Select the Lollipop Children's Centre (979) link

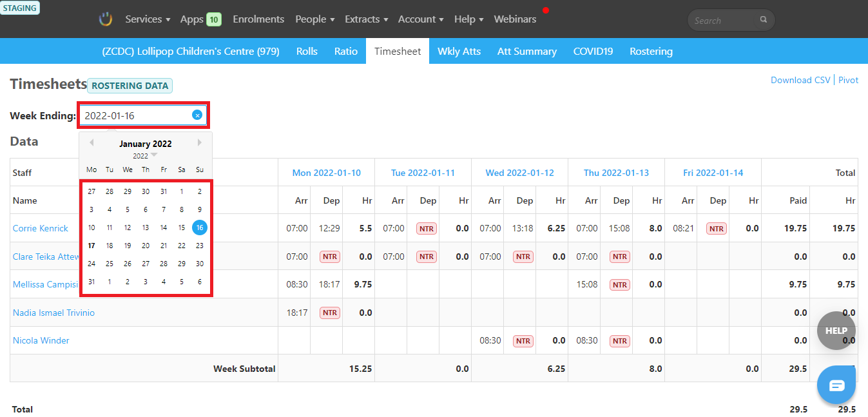click(x=191, y=52)
